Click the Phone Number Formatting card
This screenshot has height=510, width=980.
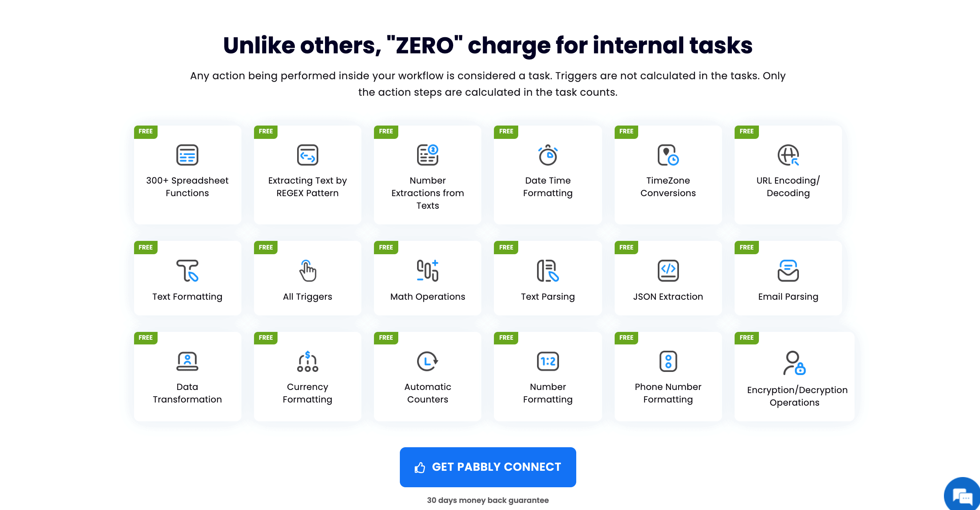pyautogui.click(x=668, y=377)
